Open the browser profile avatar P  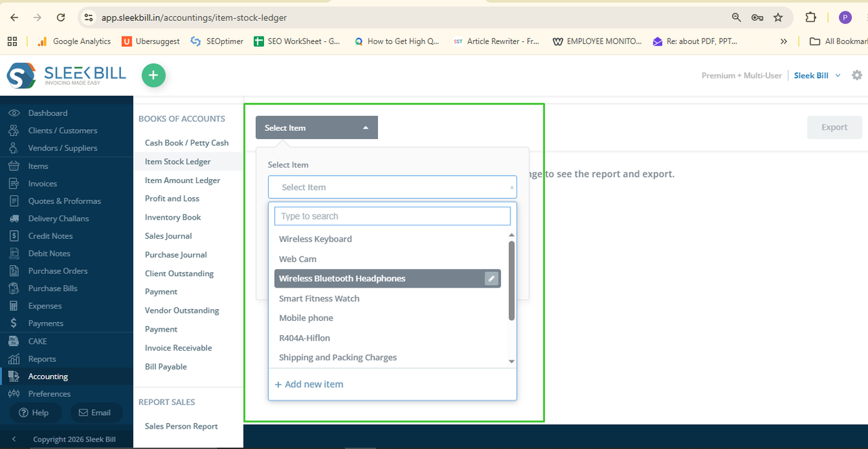point(845,18)
